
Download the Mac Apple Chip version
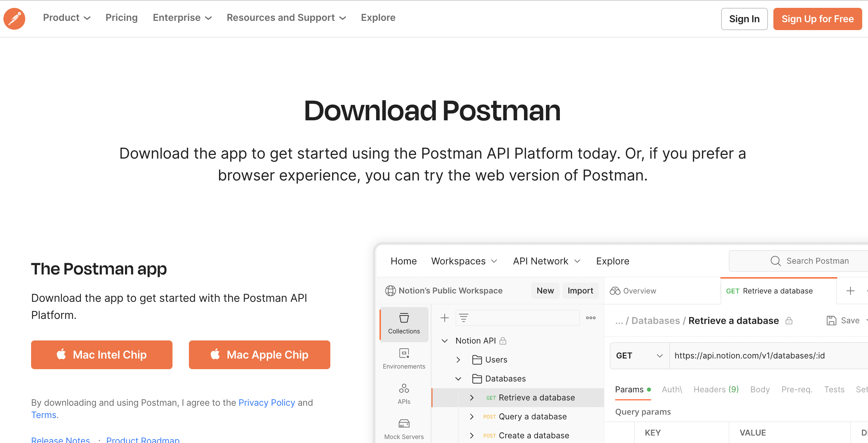259,354
